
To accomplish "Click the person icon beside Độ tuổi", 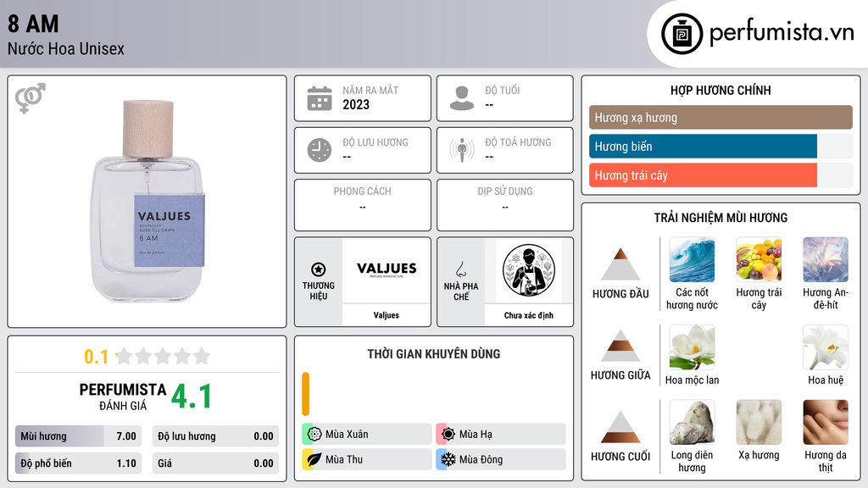I will [x=462, y=98].
